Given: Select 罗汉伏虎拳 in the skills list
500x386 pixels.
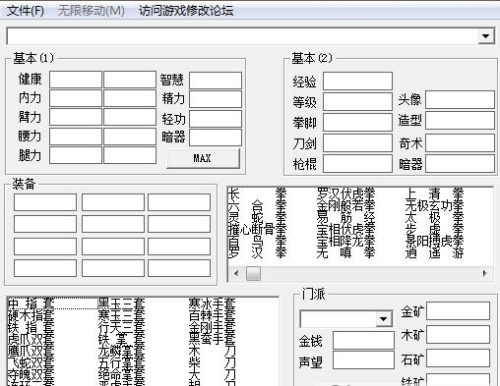Looking at the screenshot, I should [x=346, y=194].
